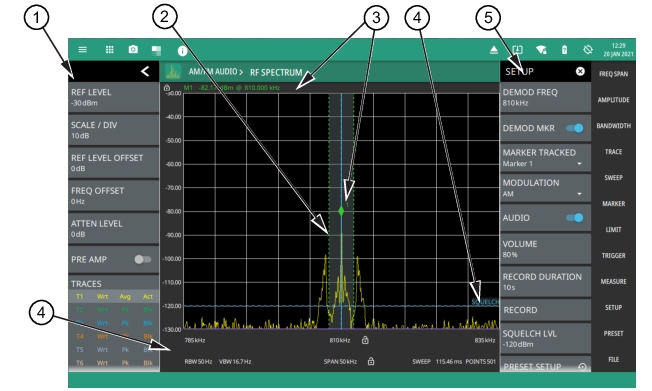Viewport: 652px width, 391px height.
Task: Open the MODULATION AM dropdown
Action: tap(545, 188)
